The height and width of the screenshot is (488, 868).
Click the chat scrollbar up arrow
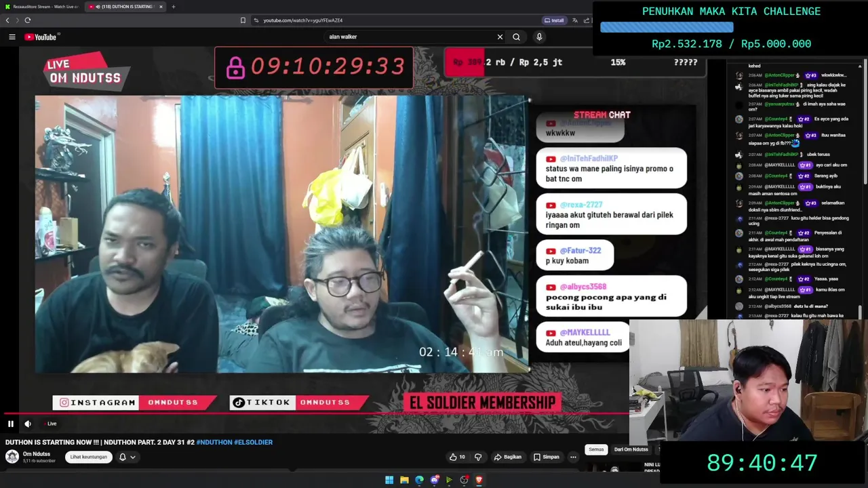(x=860, y=66)
